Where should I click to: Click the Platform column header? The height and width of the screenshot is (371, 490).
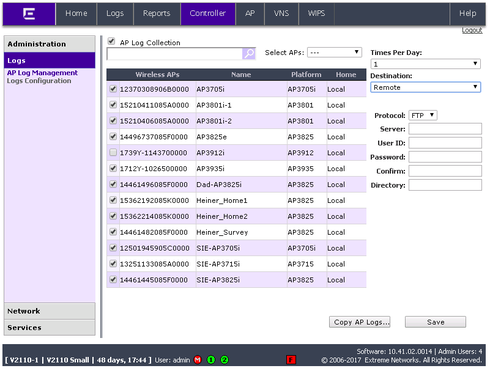click(x=306, y=75)
